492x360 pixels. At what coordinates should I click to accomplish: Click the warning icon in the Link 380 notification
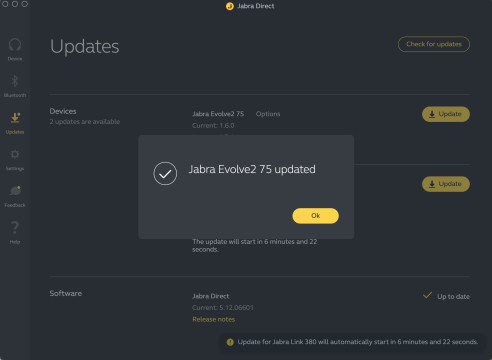click(x=230, y=342)
